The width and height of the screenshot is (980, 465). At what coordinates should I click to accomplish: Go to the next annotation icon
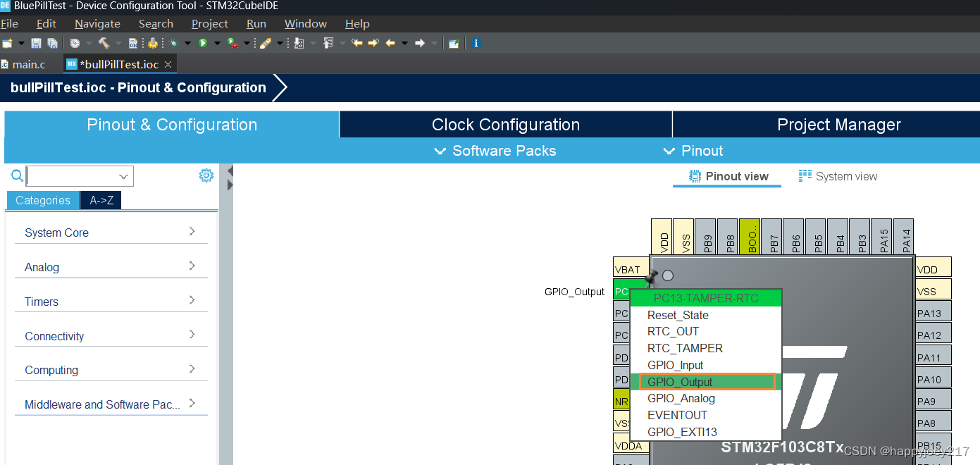click(x=299, y=43)
